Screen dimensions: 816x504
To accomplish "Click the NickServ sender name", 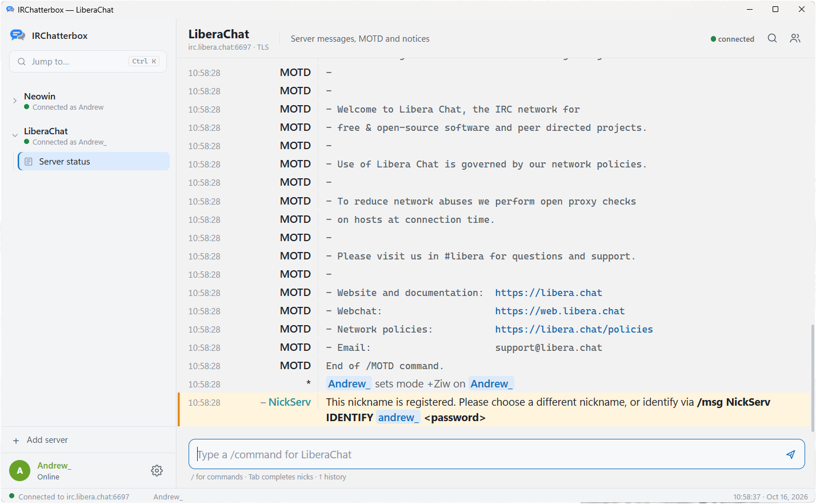I will [290, 402].
